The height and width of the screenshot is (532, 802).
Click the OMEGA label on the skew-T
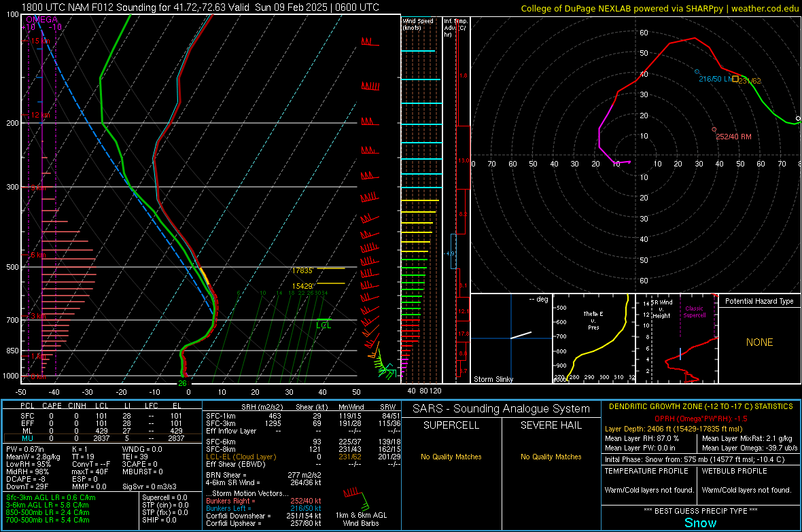click(41, 20)
